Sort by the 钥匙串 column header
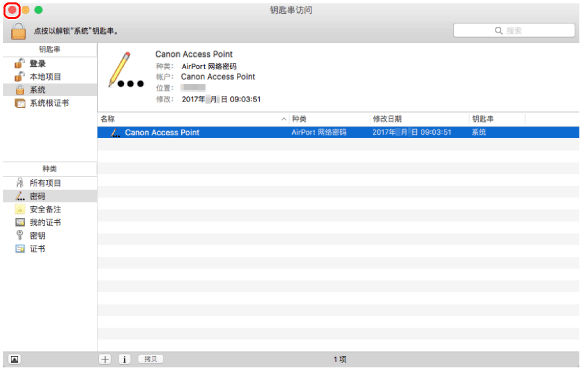Viewport: 580px width, 368px height. point(497,119)
